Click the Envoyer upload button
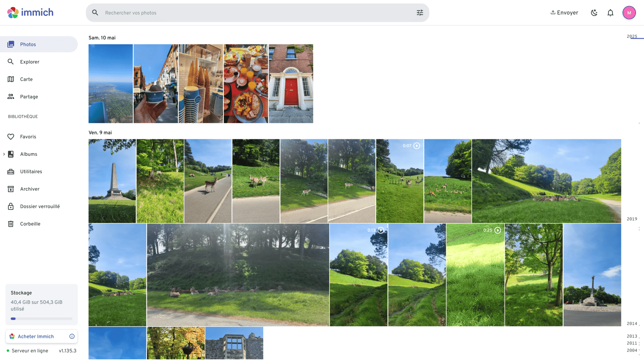The height and width of the screenshot is (362, 644). tap(564, 13)
